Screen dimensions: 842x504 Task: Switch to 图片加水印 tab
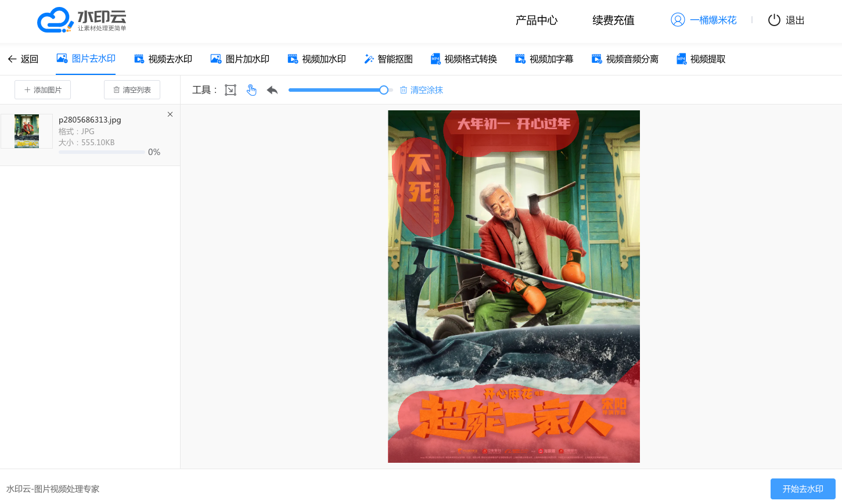[x=240, y=59]
